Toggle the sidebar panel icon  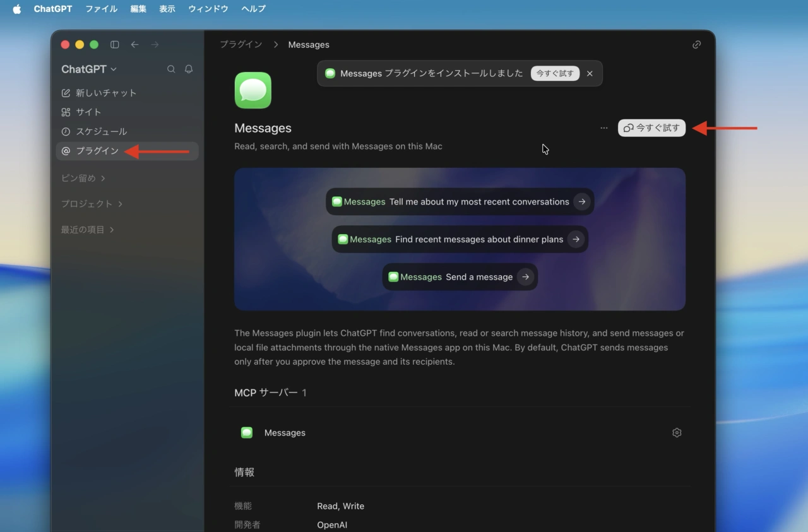pos(115,45)
